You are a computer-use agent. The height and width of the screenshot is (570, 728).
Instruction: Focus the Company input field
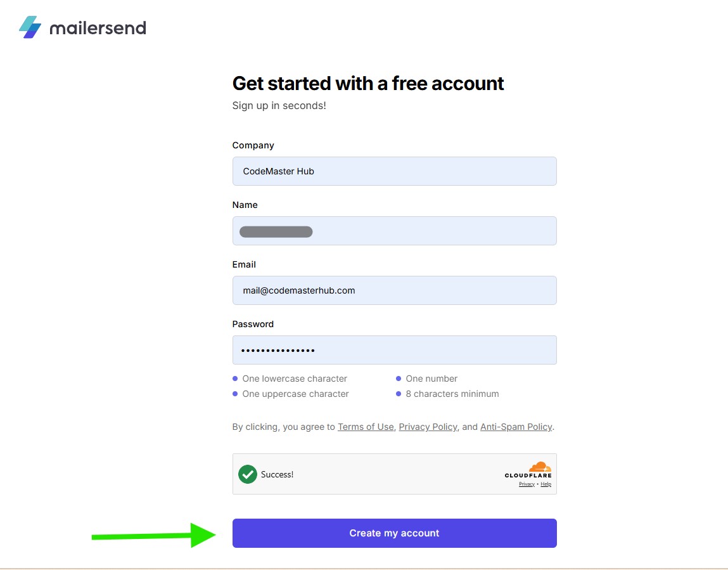coord(394,171)
